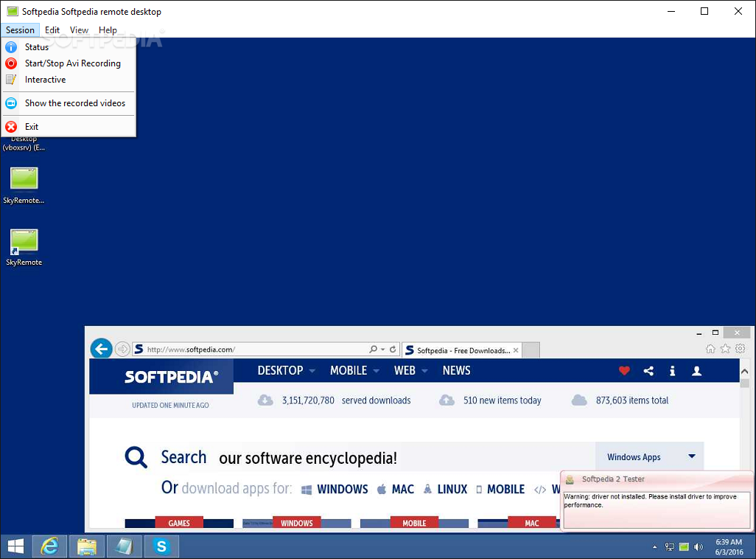Viewport: 756px width, 559px height.
Task: Click the browser Favorites star icon
Action: tap(725, 349)
